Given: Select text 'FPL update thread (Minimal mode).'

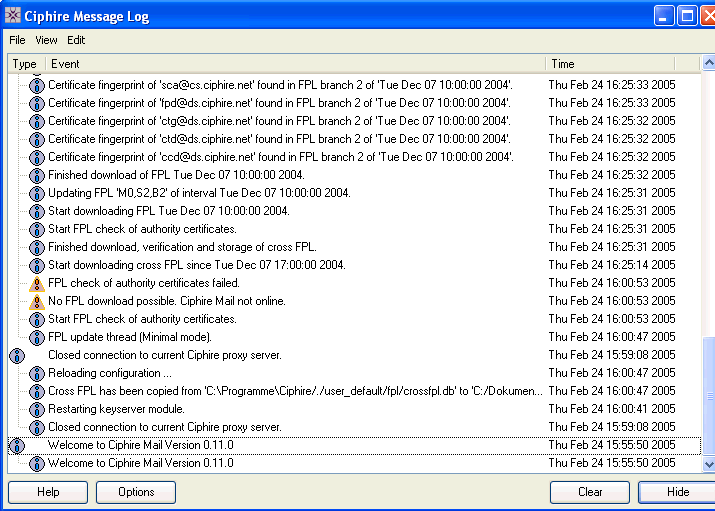Looking at the screenshot, I should (130, 337).
